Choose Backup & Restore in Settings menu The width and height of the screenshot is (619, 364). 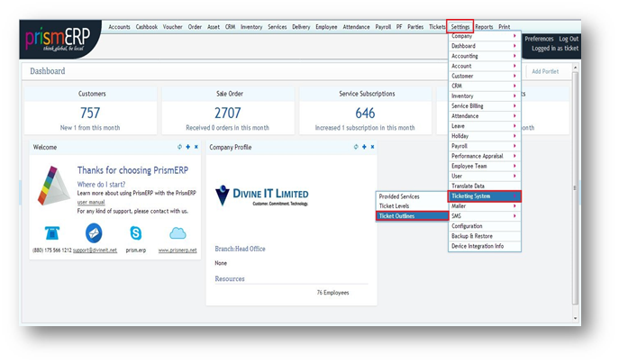tap(485, 236)
